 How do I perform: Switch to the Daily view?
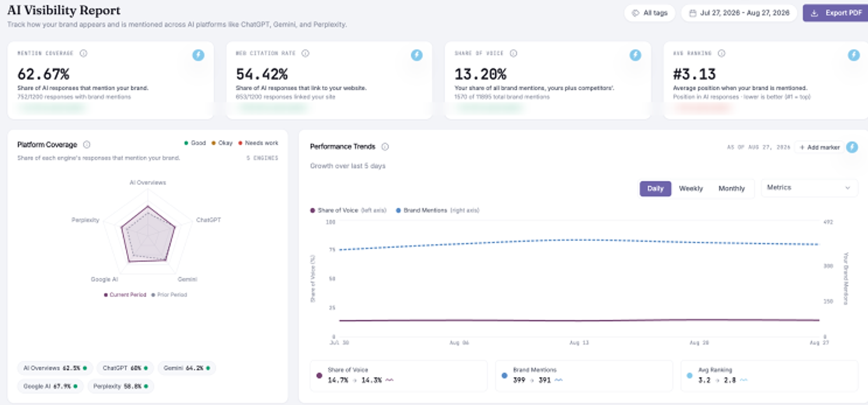[656, 188]
